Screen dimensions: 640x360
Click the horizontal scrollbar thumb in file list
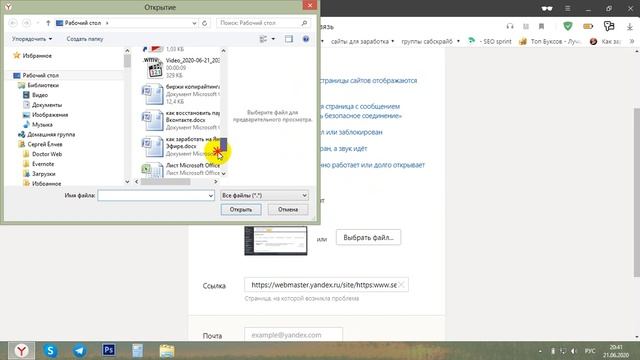[x=165, y=182]
